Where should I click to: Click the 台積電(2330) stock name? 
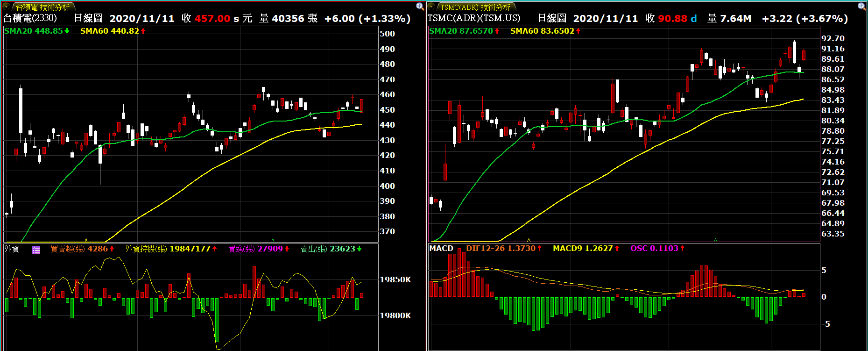(x=30, y=18)
